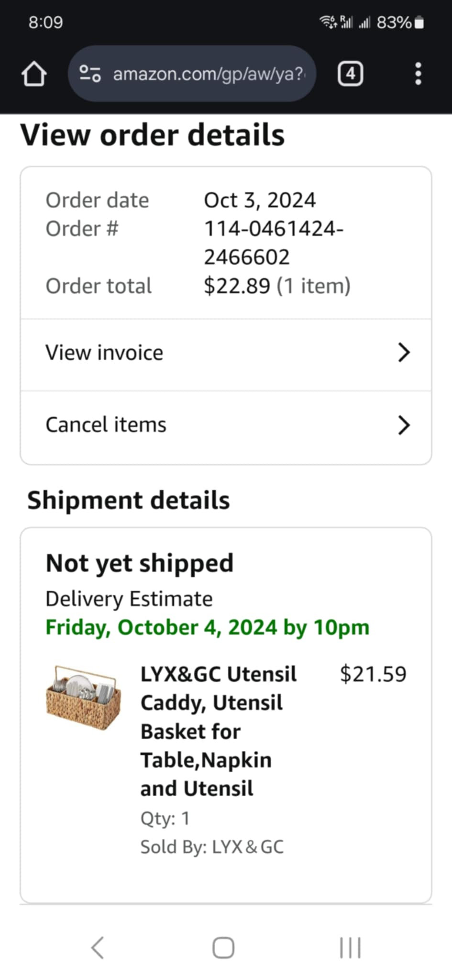The height and width of the screenshot is (980, 452).
Task: Tap the amazon.com address bar URL
Action: (208, 74)
